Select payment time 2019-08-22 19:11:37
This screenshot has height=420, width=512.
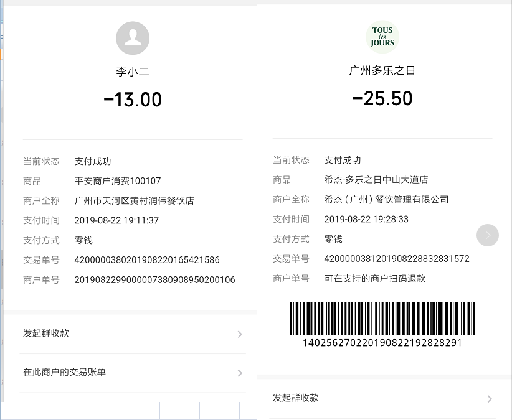[x=116, y=220]
